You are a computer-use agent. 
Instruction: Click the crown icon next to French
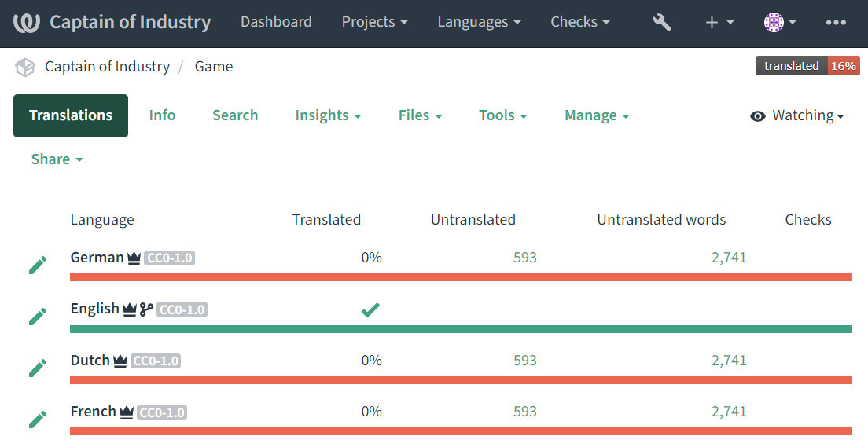(x=127, y=412)
